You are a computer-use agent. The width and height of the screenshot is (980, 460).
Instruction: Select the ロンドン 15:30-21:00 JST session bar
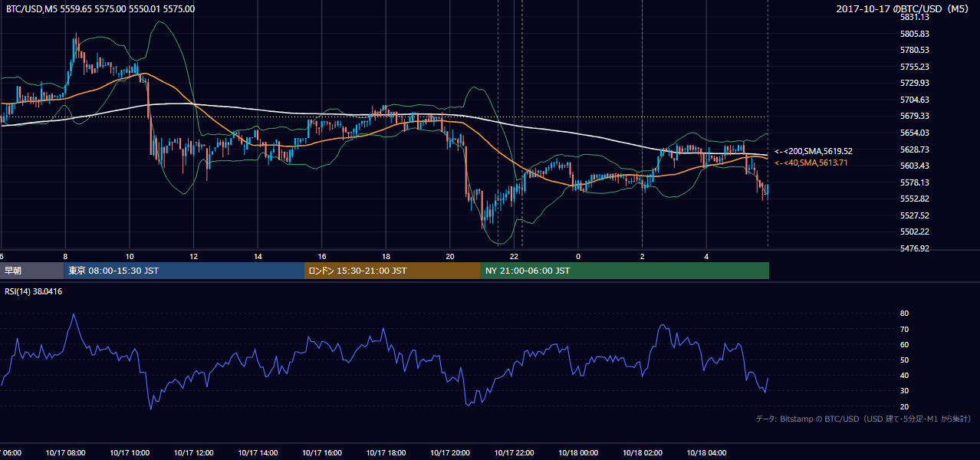coord(393,271)
